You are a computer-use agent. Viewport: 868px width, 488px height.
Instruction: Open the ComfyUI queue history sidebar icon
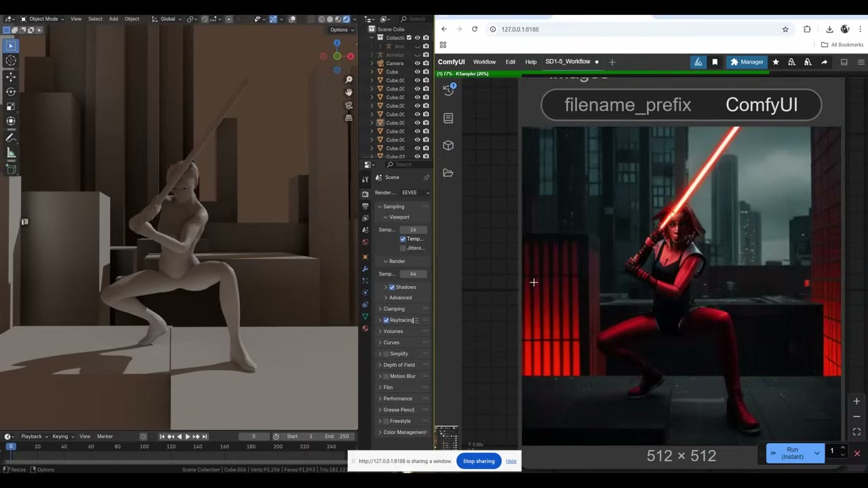(x=448, y=90)
